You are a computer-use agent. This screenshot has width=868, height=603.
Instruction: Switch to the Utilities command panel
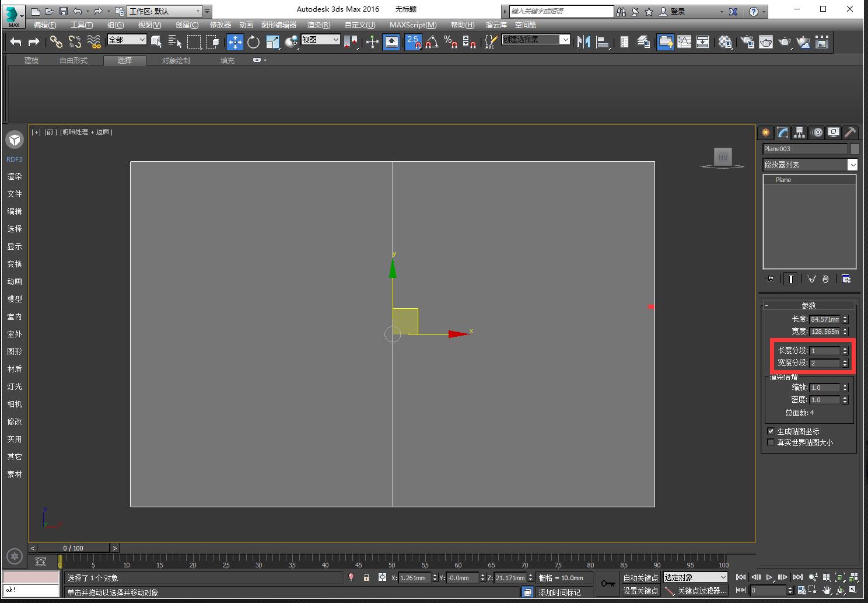[850, 133]
